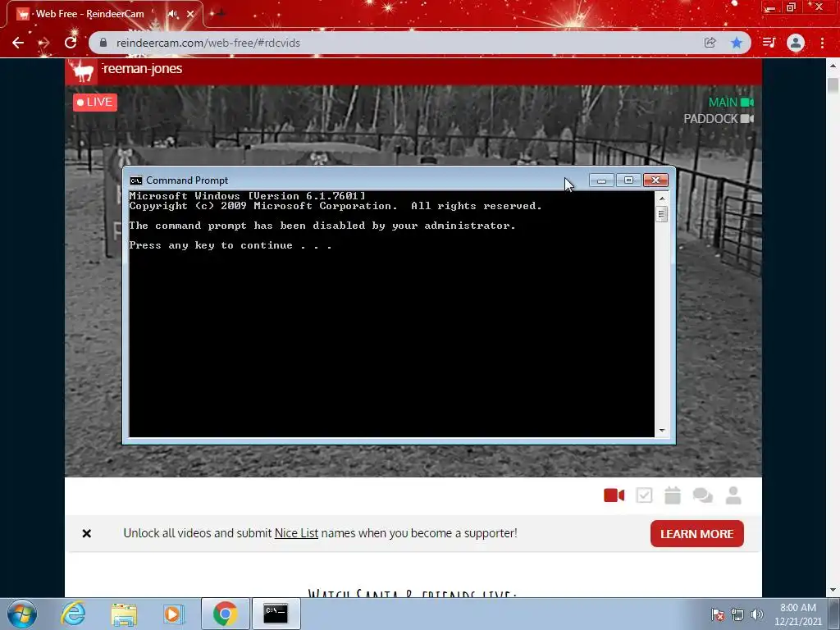Switch to Chrome on the taskbar
The image size is (840, 630).
(x=225, y=614)
